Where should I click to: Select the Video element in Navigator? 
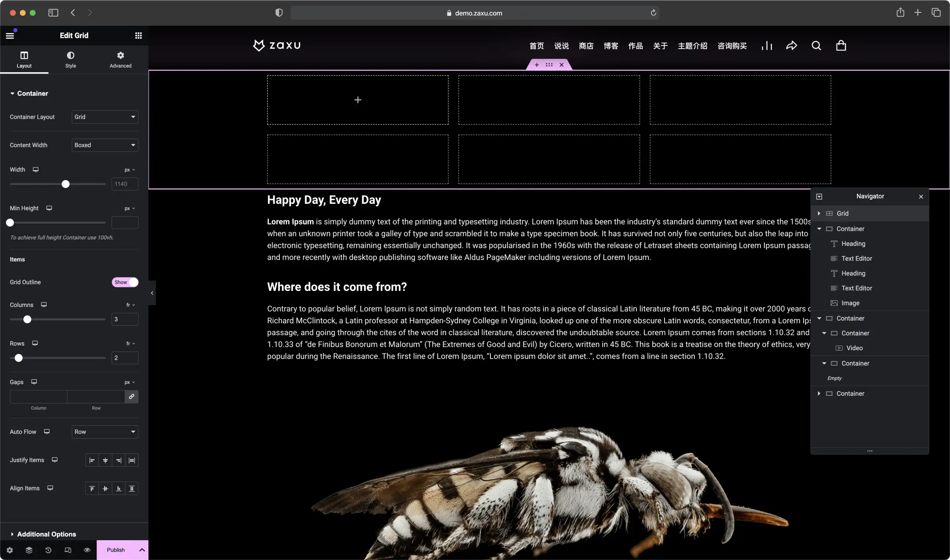pyautogui.click(x=854, y=348)
